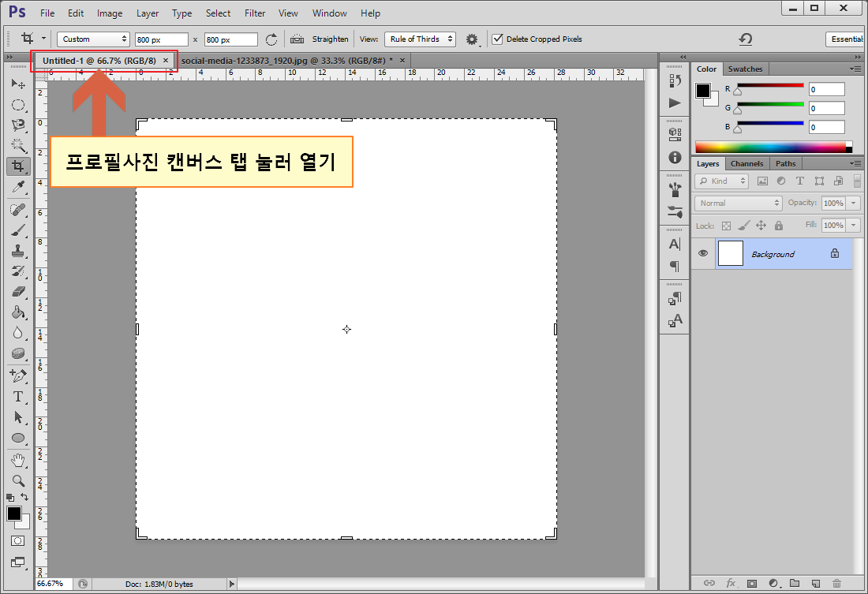Viewport: 868px width, 594px height.
Task: Toggle lock all padlock
Action: pyautogui.click(x=779, y=226)
